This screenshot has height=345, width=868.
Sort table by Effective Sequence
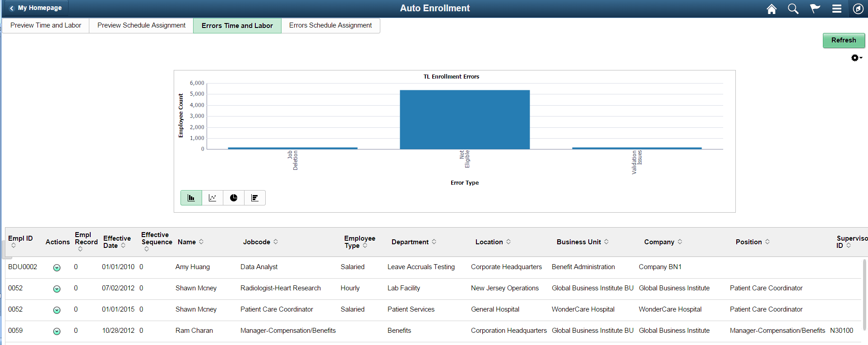point(157,242)
